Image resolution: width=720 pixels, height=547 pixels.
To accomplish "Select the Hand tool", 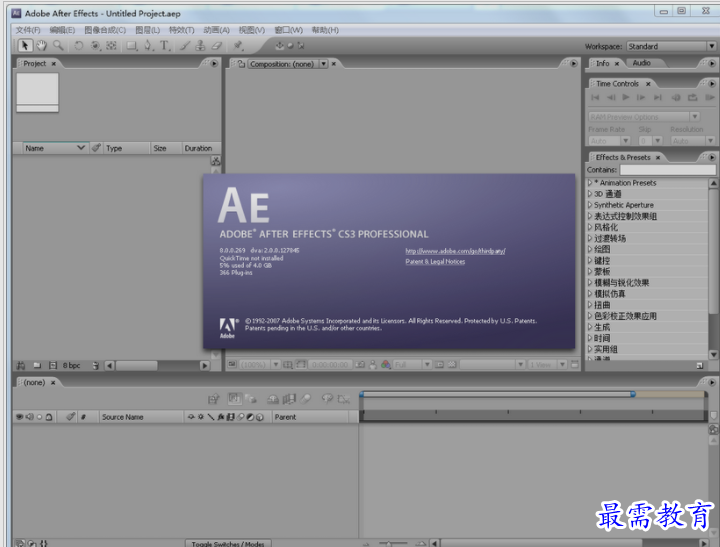I will 42,45.
